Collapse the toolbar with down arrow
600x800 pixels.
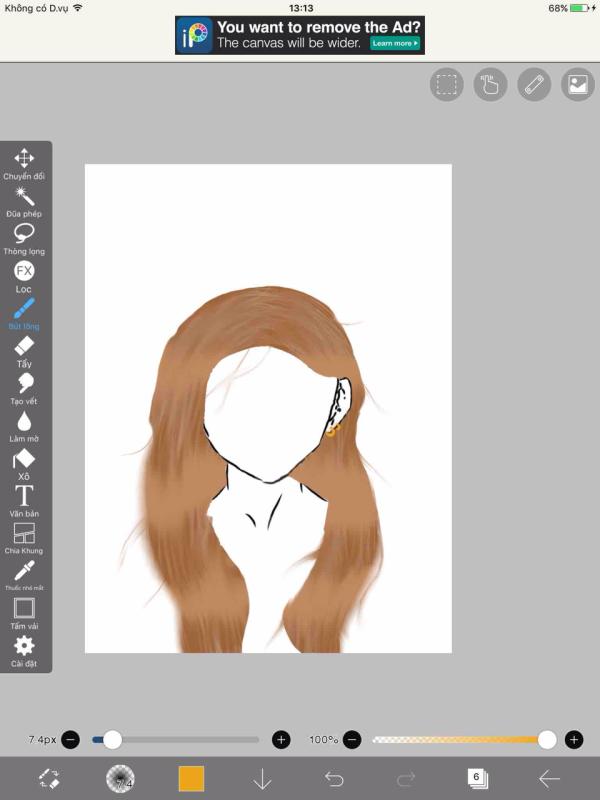coord(262,779)
